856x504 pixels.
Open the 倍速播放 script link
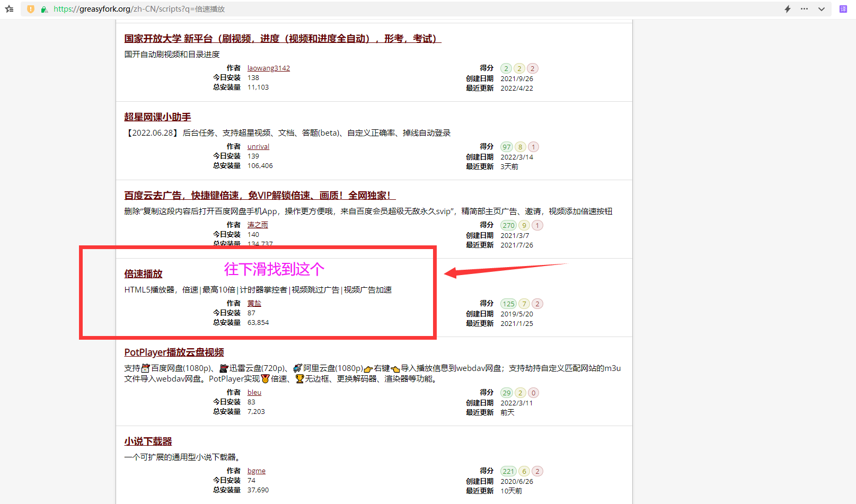(143, 274)
